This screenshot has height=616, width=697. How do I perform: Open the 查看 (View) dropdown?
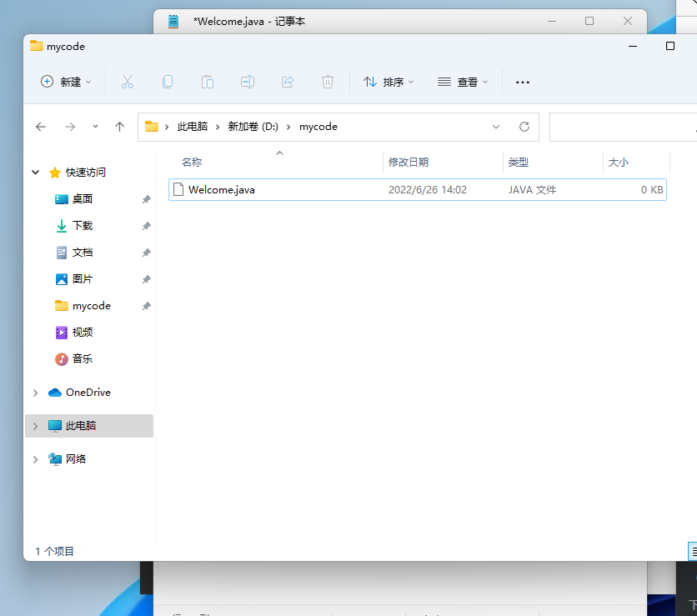coord(462,82)
